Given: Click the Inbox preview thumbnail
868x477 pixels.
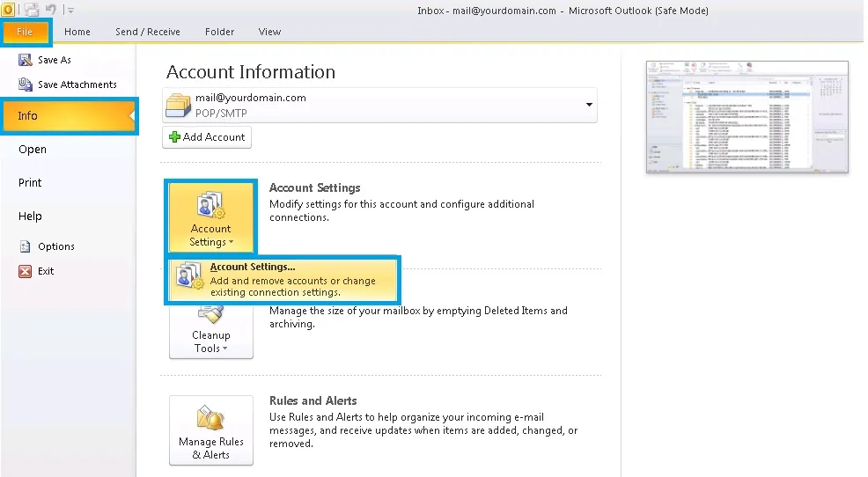Looking at the screenshot, I should (x=747, y=117).
